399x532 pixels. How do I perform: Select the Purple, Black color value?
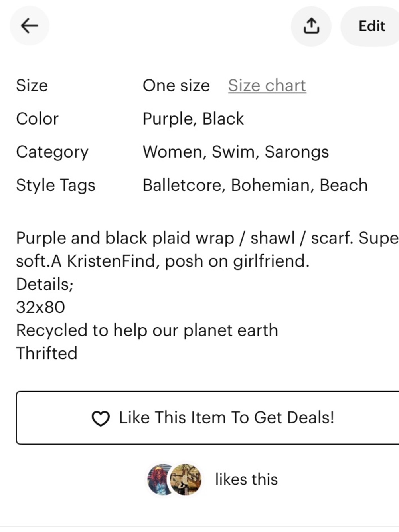193,119
